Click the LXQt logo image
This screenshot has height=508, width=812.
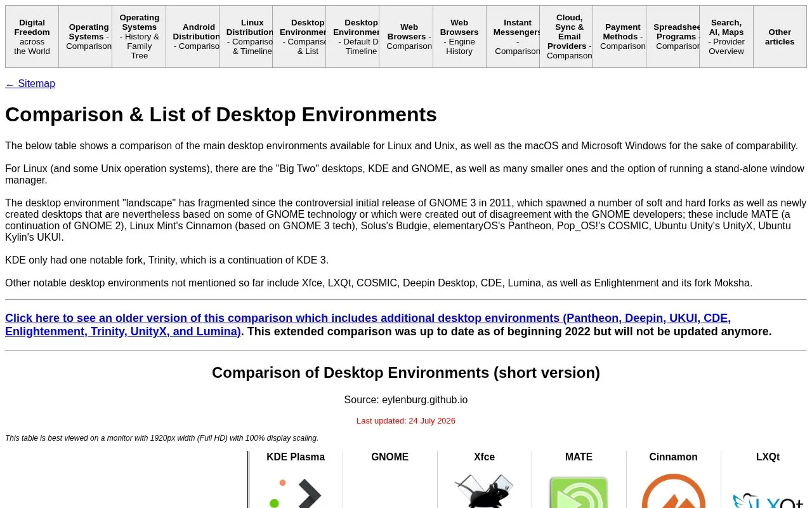click(x=768, y=500)
